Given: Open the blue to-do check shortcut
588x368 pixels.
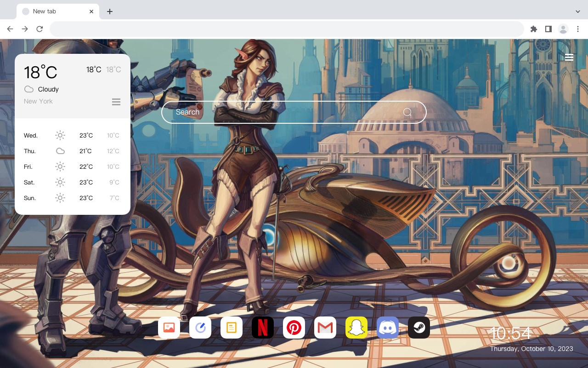Looking at the screenshot, I should [200, 328].
